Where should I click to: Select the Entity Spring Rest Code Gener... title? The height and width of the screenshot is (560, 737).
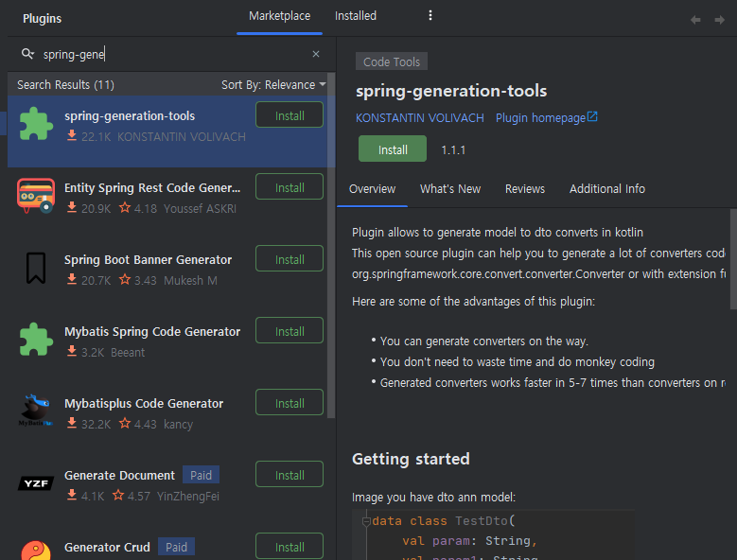point(152,187)
